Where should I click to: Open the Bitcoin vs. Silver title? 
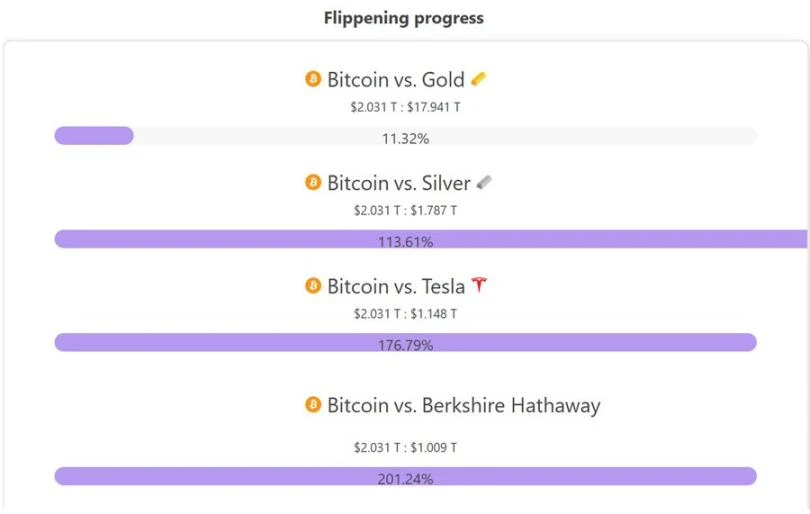(x=398, y=184)
